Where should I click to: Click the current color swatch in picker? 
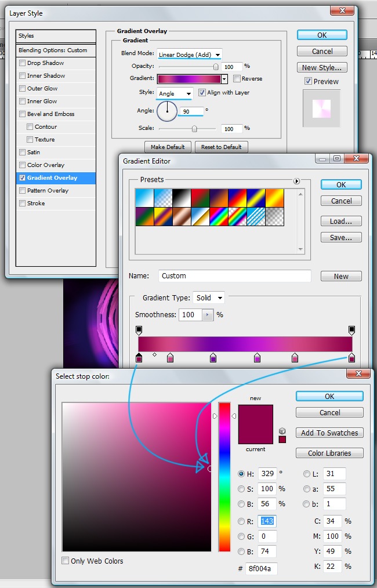255,434
